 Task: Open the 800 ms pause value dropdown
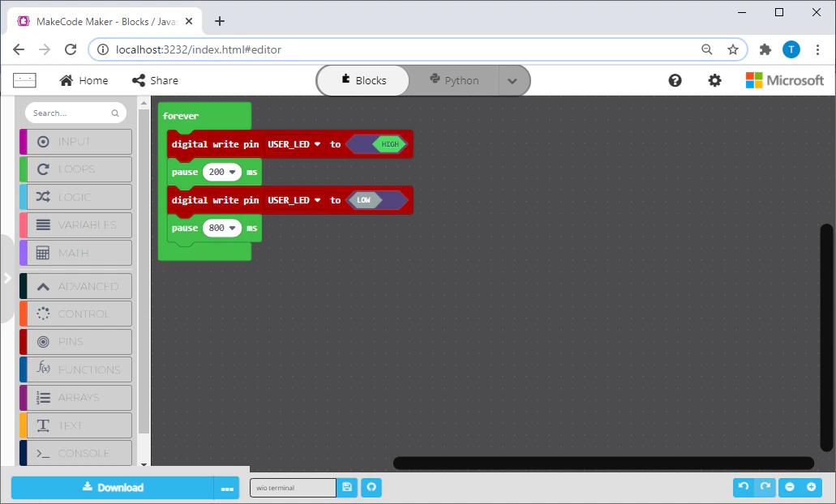(x=222, y=228)
